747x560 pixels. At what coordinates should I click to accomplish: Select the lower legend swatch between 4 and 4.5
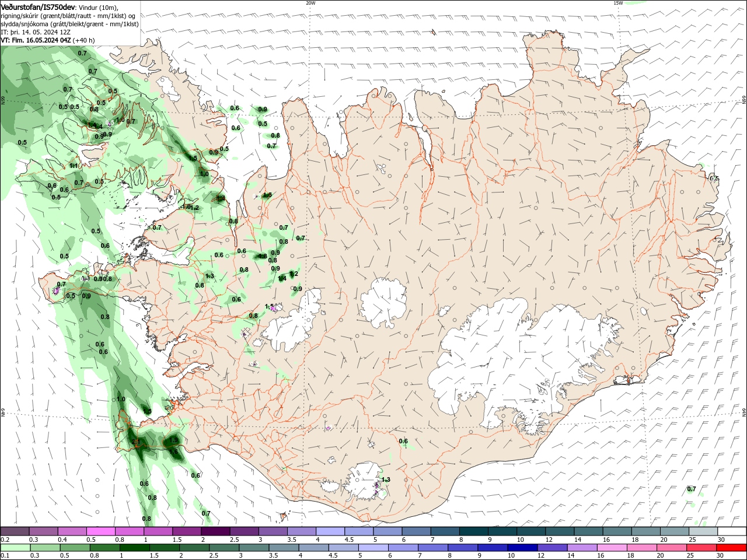click(313, 548)
